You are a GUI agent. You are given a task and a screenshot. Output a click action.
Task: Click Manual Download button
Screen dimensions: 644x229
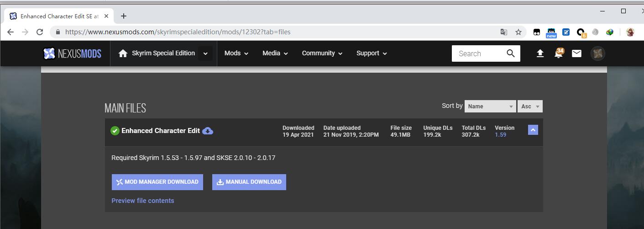click(249, 182)
